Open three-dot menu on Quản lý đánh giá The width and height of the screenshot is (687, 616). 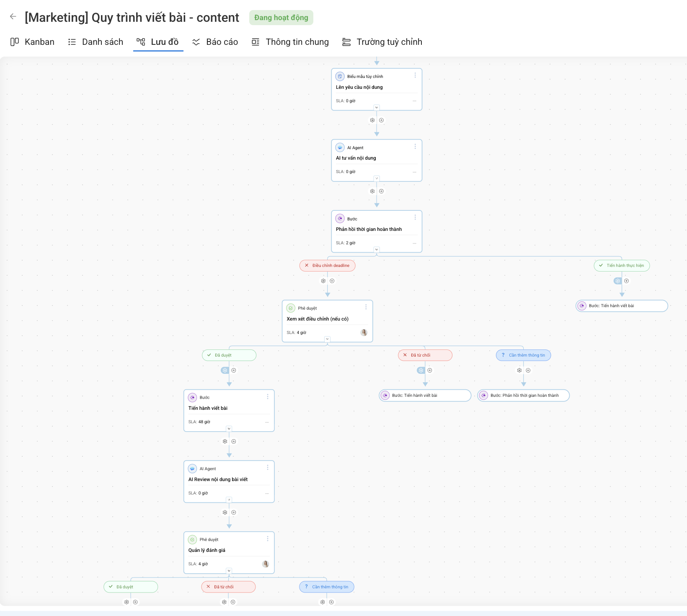click(268, 538)
